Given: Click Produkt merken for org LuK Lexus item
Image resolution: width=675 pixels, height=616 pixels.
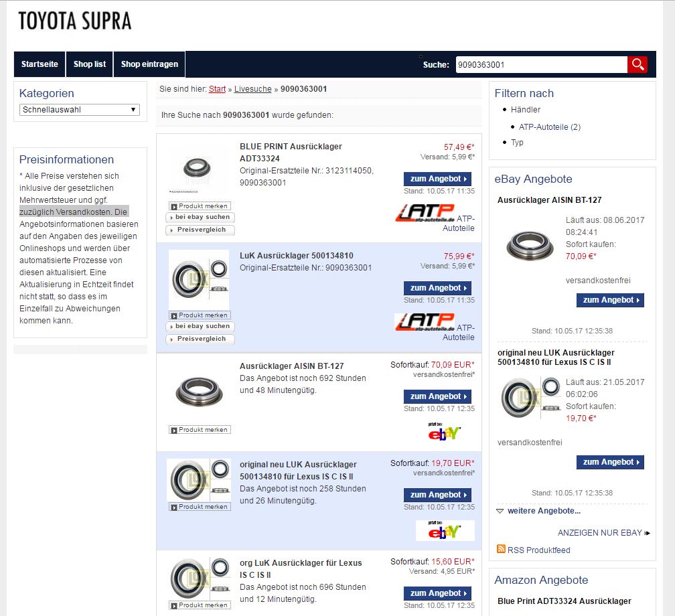Looking at the screenshot, I should (x=200, y=606).
